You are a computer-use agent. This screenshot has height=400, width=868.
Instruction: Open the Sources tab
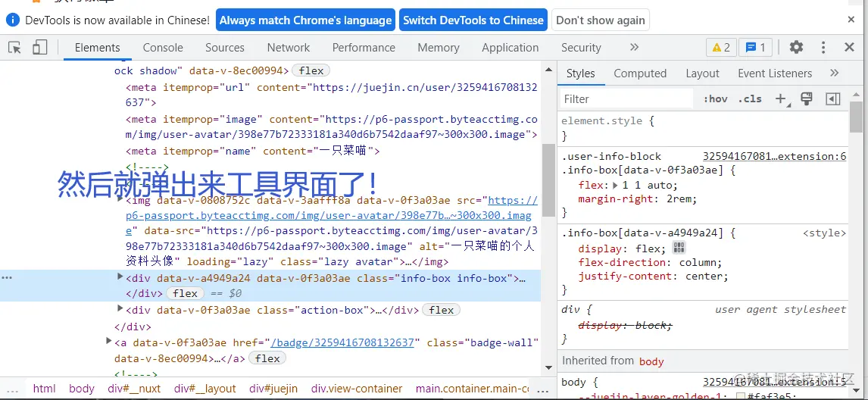click(x=225, y=48)
